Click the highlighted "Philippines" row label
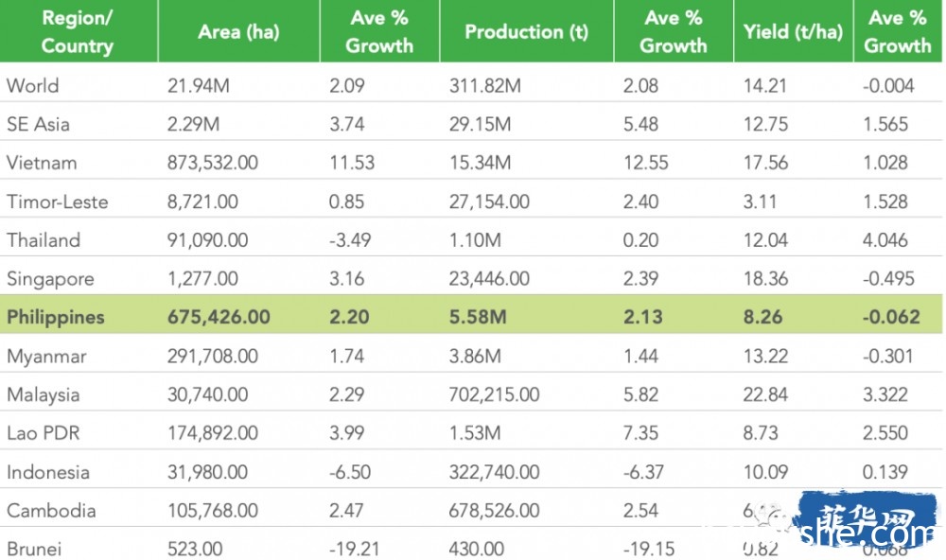Viewport: 946px width, 560px height. click(56, 318)
